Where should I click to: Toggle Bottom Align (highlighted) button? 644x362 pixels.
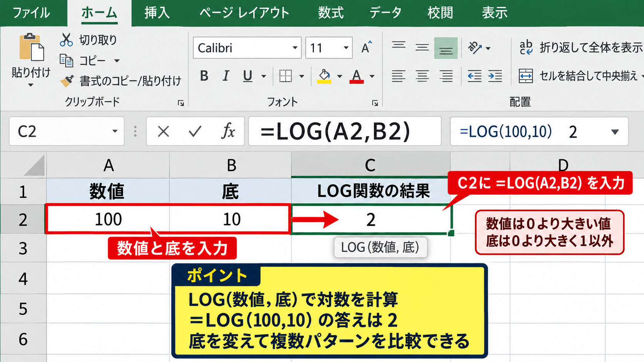[x=446, y=48]
